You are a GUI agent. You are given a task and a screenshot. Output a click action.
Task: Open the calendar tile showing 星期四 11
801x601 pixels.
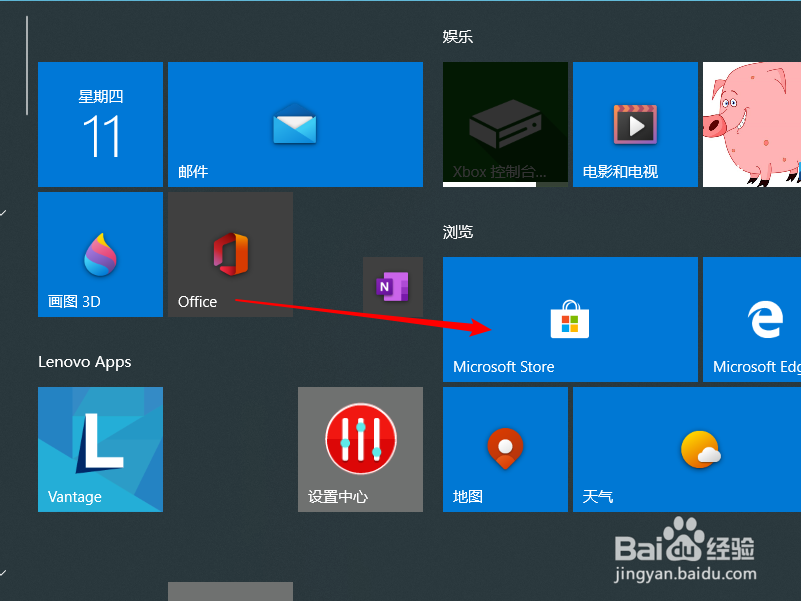[100, 124]
